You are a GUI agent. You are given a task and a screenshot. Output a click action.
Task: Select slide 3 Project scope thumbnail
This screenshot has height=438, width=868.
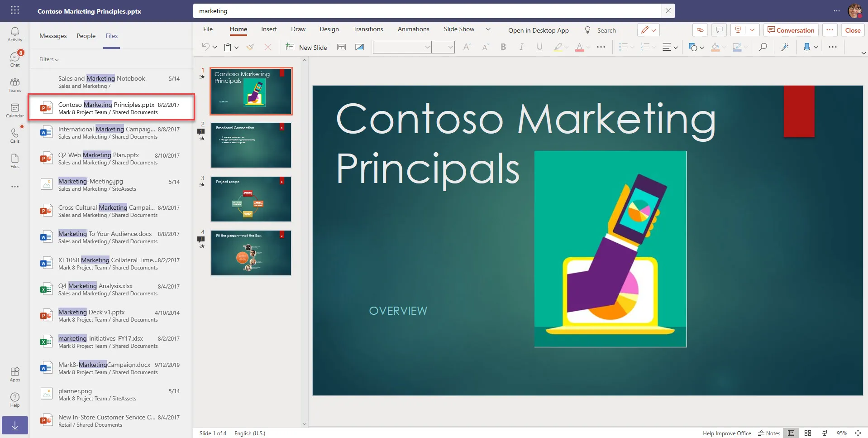pyautogui.click(x=251, y=199)
